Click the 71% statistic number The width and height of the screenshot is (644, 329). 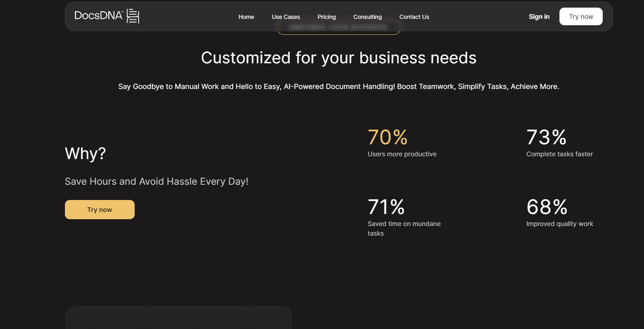point(386,207)
